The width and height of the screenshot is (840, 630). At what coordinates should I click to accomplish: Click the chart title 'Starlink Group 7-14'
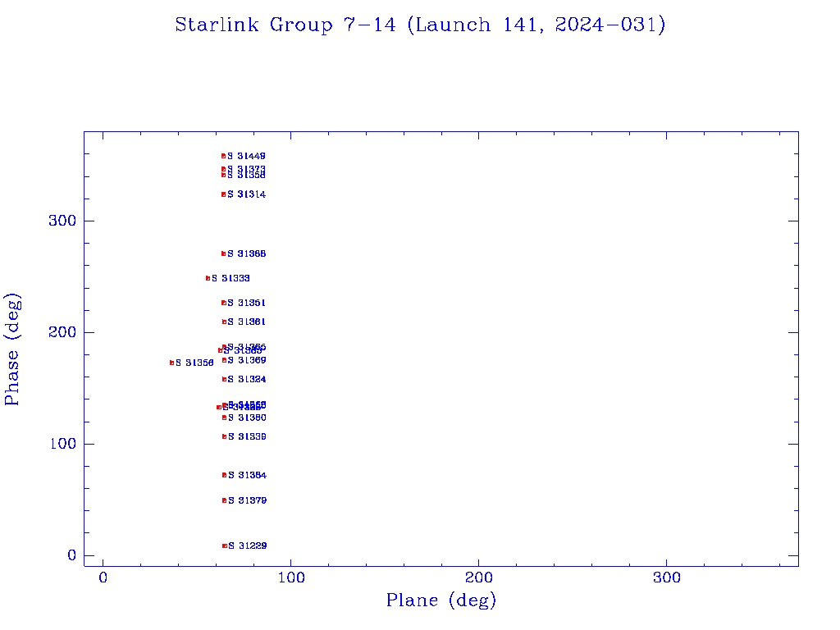(285, 25)
